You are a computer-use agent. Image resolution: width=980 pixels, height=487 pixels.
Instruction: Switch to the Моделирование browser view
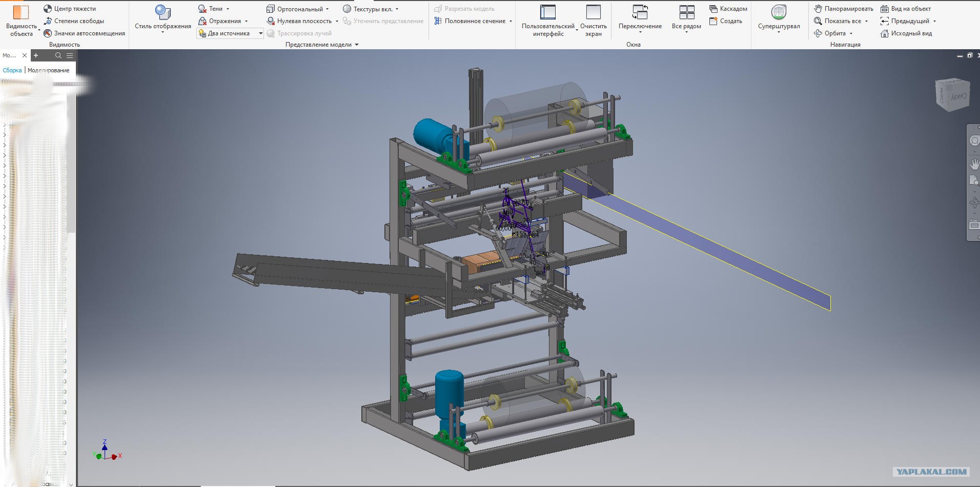[x=49, y=70]
